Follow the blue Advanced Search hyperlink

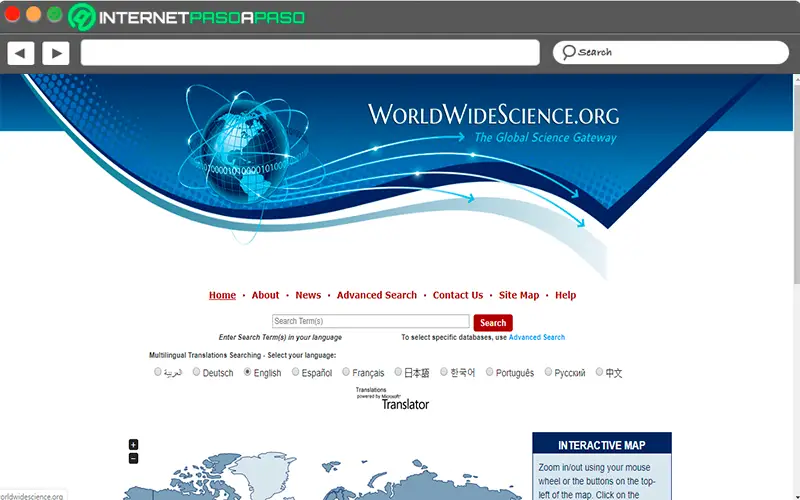point(537,337)
